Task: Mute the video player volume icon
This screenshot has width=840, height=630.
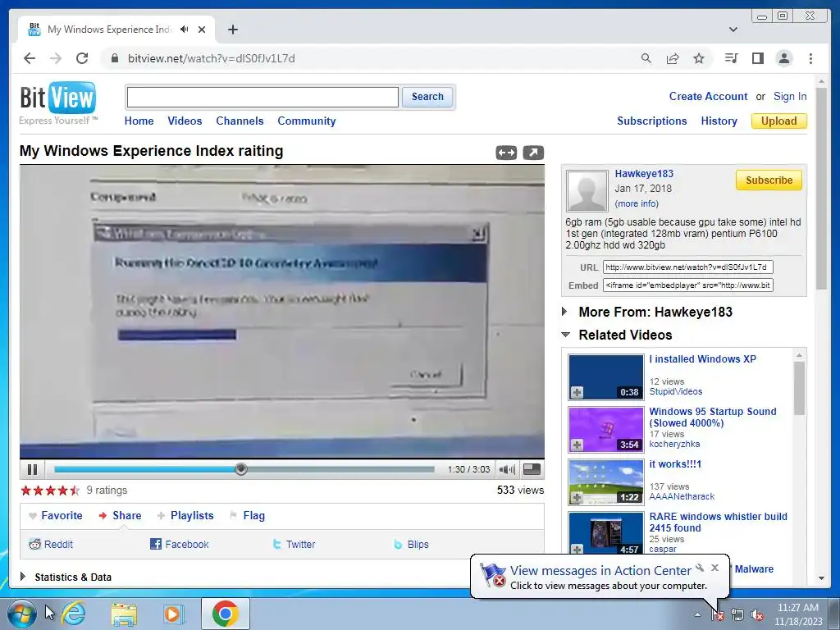Action: tap(506, 469)
